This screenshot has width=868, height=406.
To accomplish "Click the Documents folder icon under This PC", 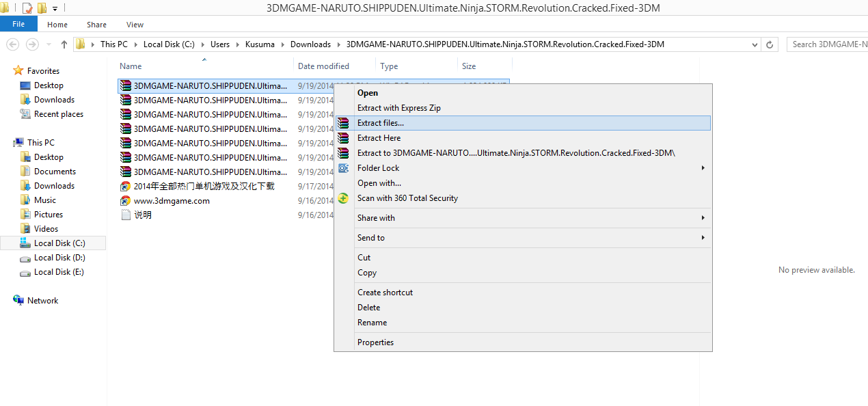I will pyautogui.click(x=25, y=172).
